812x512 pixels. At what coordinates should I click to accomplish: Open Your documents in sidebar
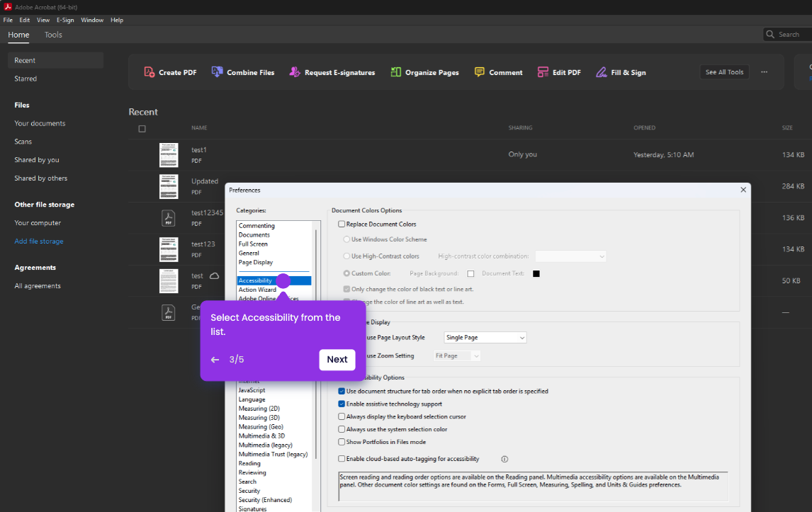40,123
